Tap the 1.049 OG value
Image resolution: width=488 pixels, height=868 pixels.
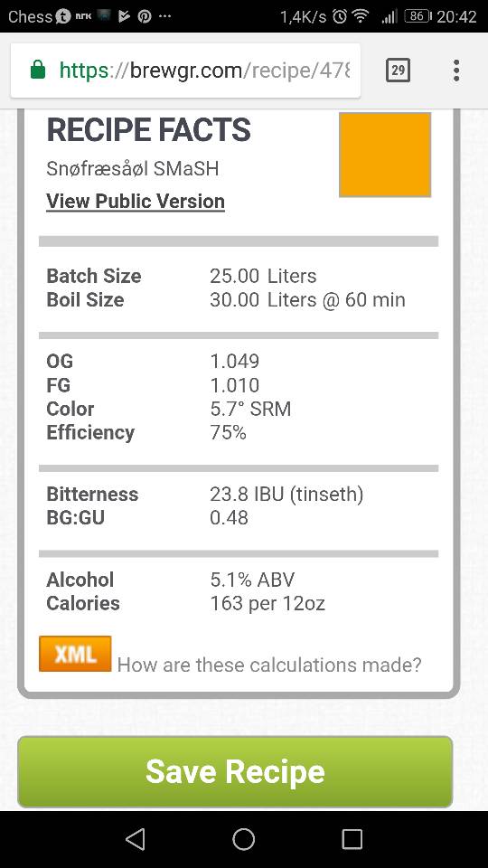(235, 362)
